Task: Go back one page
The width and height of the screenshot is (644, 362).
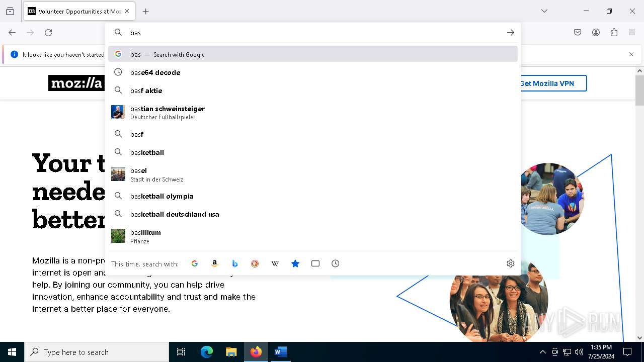Action: (12, 33)
